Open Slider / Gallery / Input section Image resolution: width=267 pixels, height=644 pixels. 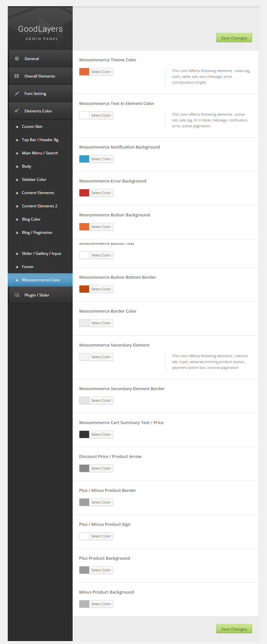pyautogui.click(x=40, y=254)
